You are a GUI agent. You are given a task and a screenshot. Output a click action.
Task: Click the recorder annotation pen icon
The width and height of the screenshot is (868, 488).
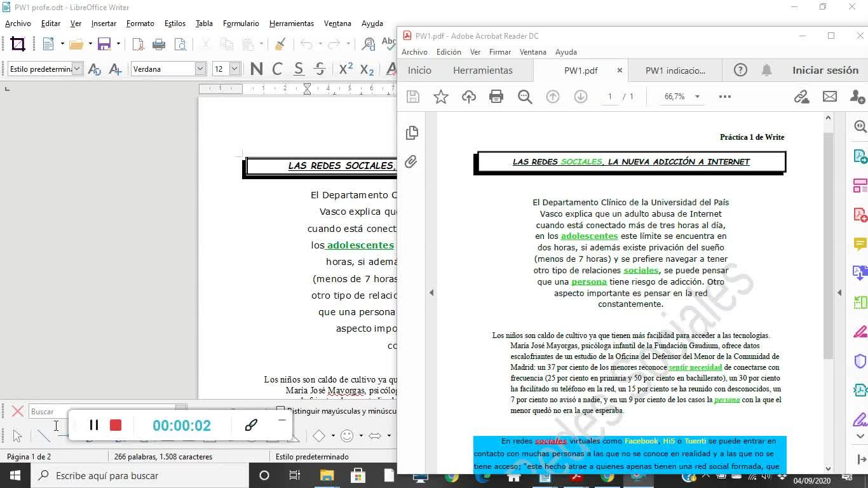[x=251, y=425]
